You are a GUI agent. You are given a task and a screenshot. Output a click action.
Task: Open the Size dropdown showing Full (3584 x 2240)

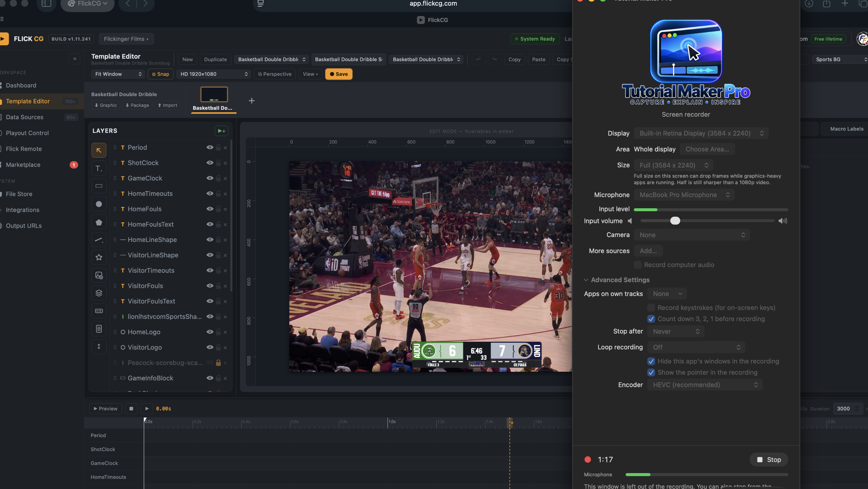click(674, 165)
